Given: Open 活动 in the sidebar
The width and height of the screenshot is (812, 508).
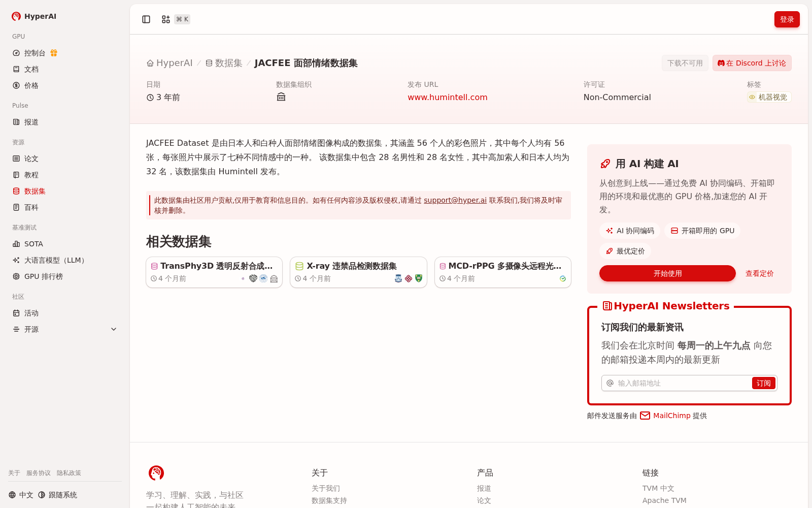Looking at the screenshot, I should [65, 313].
